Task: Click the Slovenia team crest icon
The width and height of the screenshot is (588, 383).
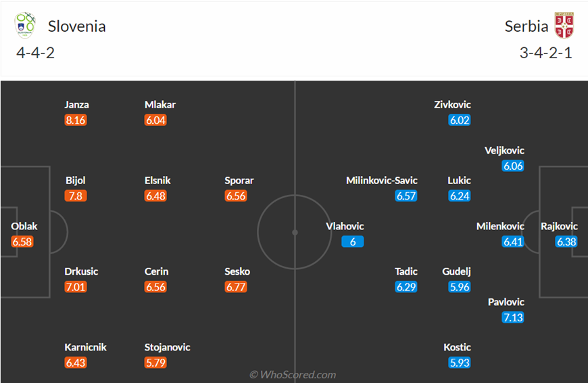Action: click(x=25, y=25)
